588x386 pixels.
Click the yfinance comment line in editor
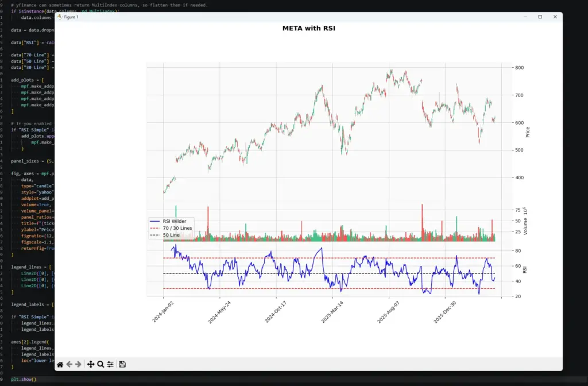[110, 5]
